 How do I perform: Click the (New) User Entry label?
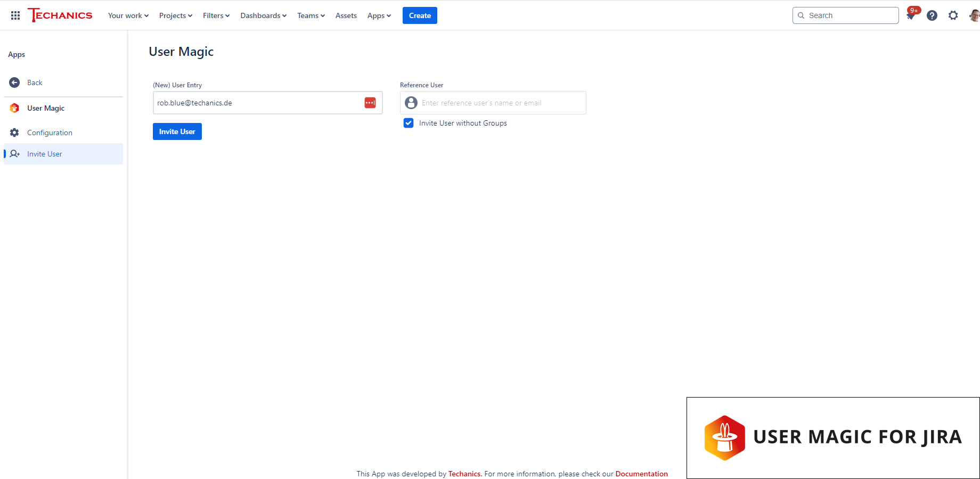(x=177, y=85)
